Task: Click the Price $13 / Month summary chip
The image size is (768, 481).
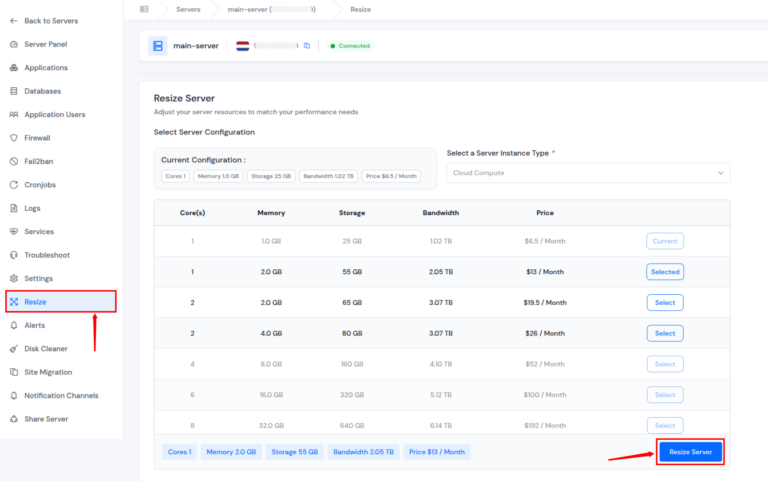Action: (x=437, y=452)
